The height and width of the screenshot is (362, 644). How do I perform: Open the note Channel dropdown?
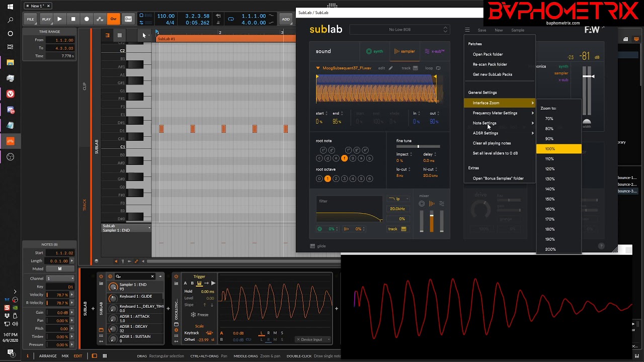click(59, 279)
